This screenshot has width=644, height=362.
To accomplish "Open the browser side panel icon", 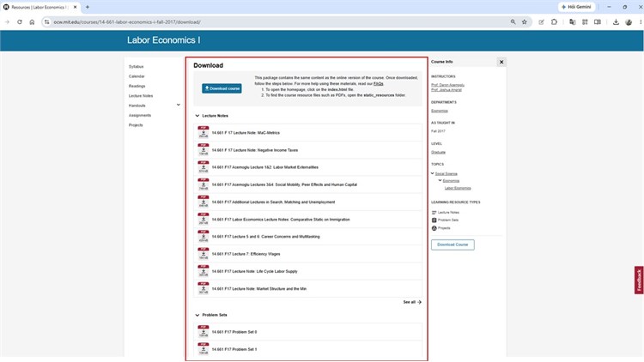I will pyautogui.click(x=598, y=22).
